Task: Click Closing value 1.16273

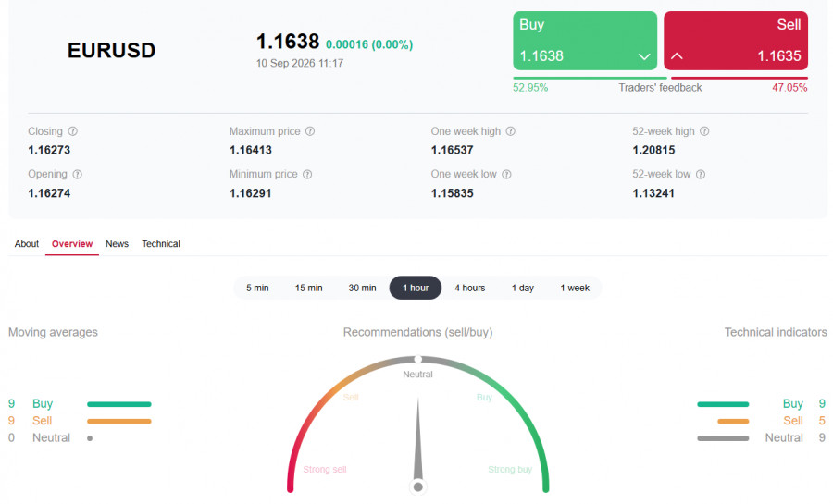Action: pos(49,150)
